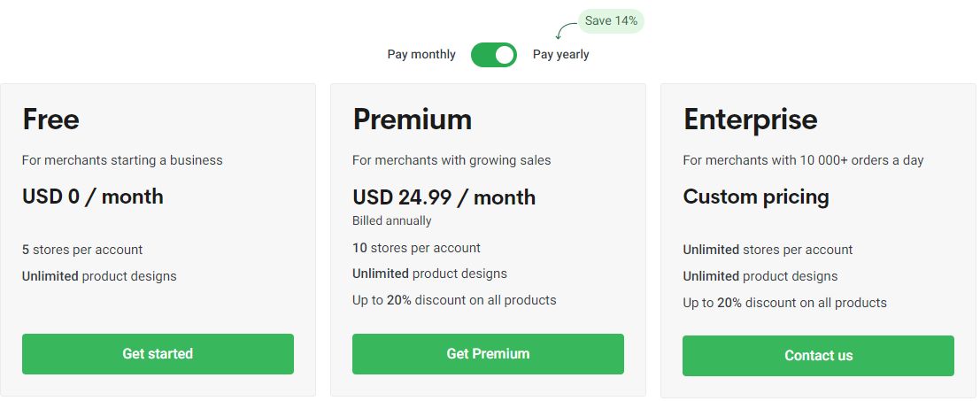The image size is (980, 401).
Task: Click 10 stores per account feature
Action: [416, 248]
